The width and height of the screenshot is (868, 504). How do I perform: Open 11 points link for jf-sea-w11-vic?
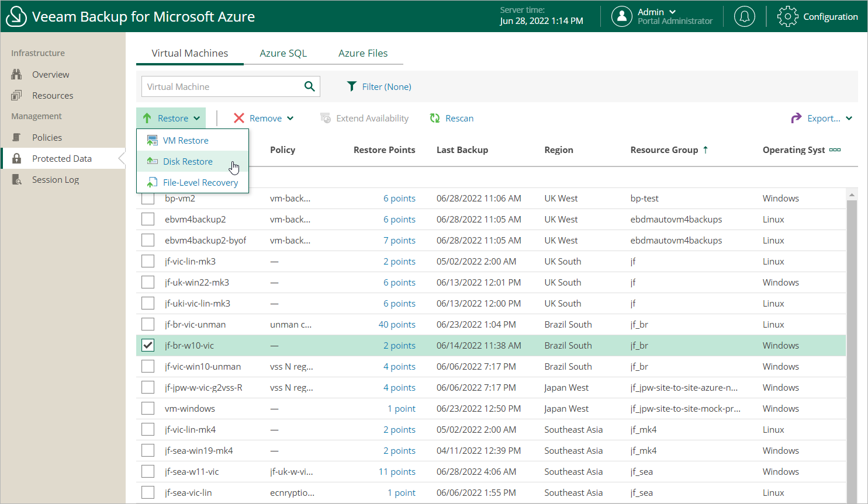click(397, 472)
